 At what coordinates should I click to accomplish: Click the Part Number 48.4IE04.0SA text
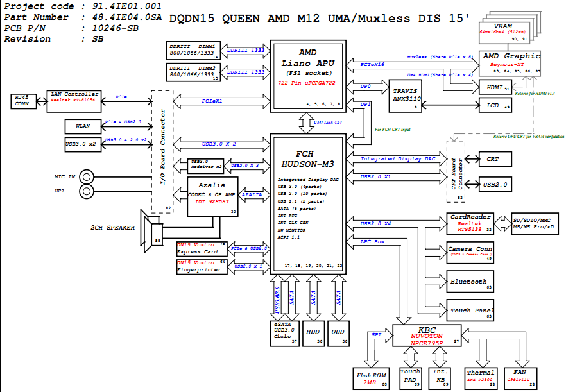click(83, 17)
